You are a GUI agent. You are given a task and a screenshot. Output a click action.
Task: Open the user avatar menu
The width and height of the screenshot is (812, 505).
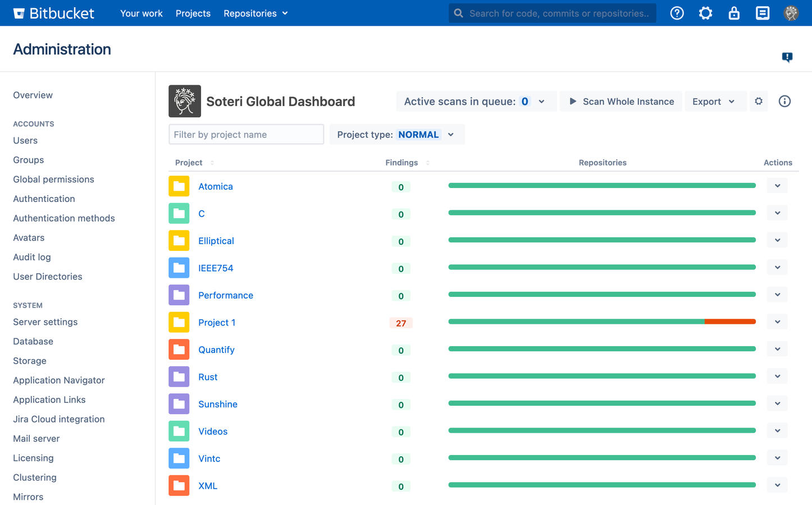click(791, 13)
